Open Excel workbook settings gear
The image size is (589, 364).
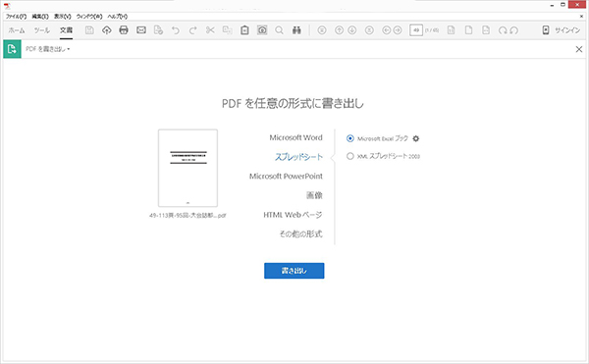pos(416,138)
